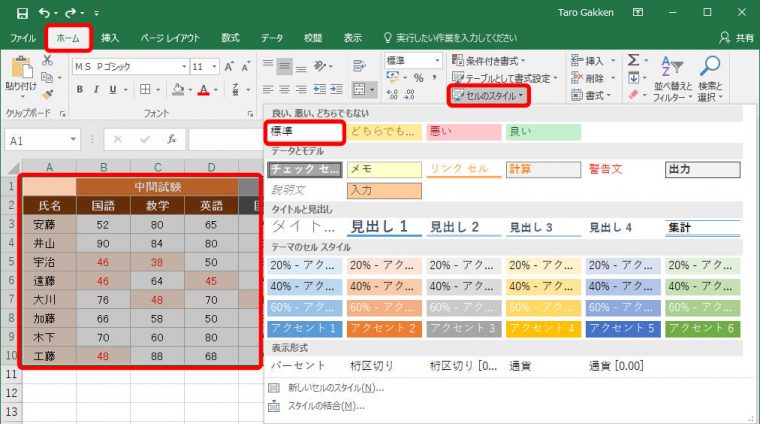This screenshot has width=760, height=424.
Task: Open the ribbon 挿入 tab
Action: click(110, 38)
